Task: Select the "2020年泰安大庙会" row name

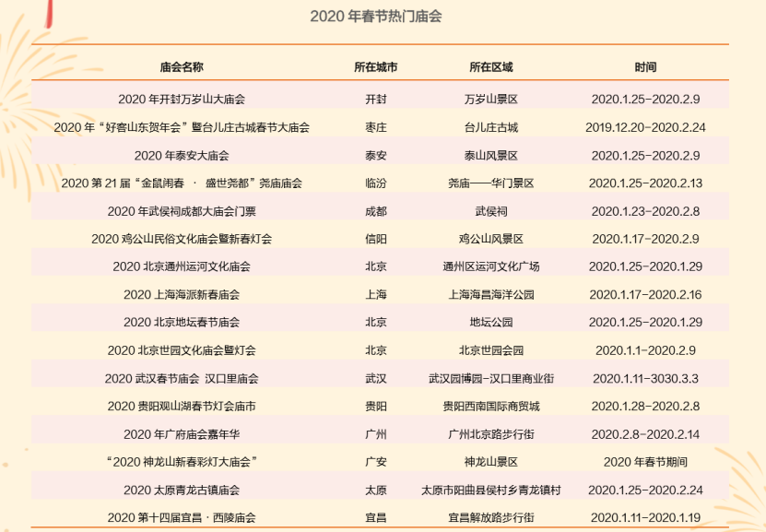Action: (x=182, y=155)
